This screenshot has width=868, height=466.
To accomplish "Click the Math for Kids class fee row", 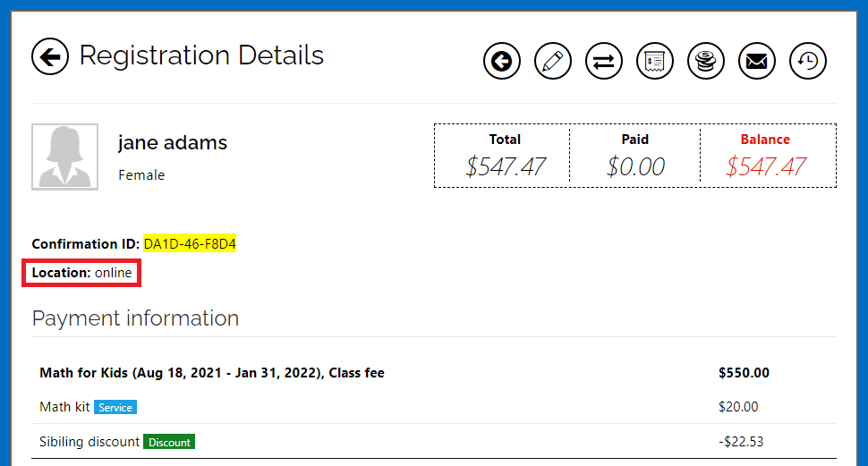I will pos(212,373).
